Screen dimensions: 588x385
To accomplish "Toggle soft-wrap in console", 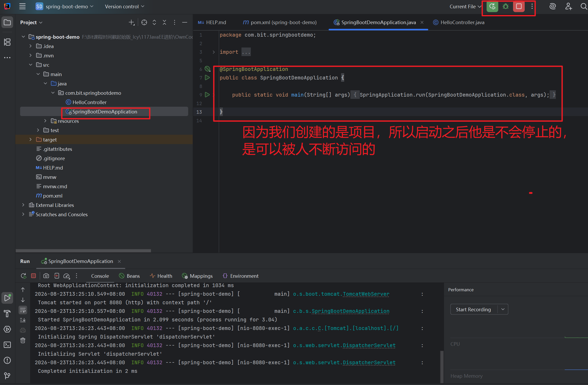I will [x=23, y=310].
